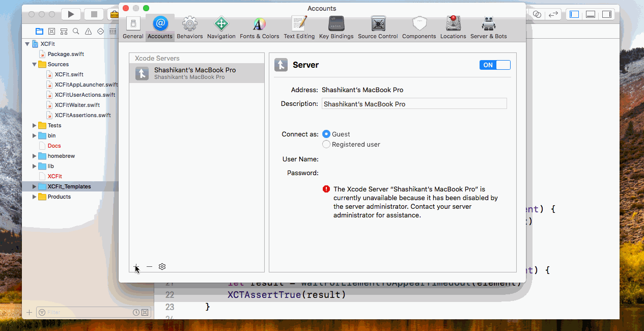The height and width of the screenshot is (331, 644).
Task: Open the General preferences tab
Action: [x=133, y=28]
